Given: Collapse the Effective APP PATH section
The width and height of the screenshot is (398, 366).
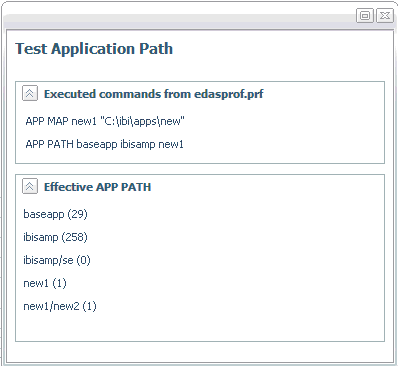Looking at the screenshot, I should [30, 186].
